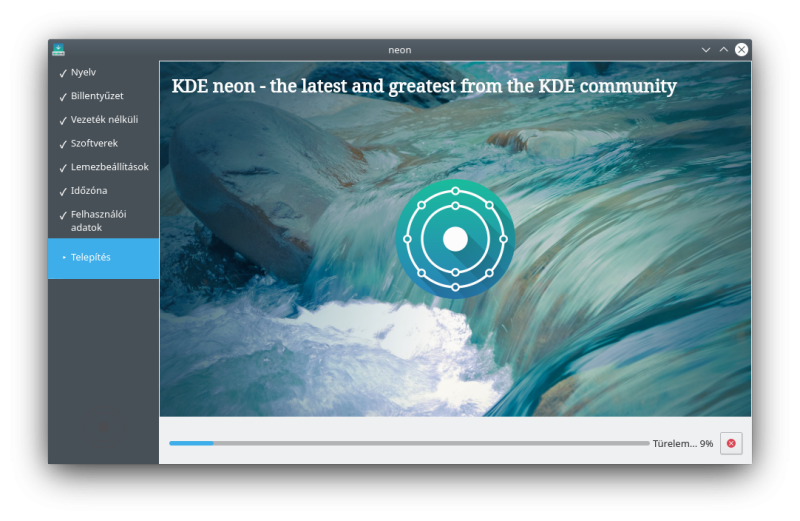Click the checkmark beside Vezeték nélküli
Image resolution: width=800 pixels, height=521 pixels.
tap(63, 120)
